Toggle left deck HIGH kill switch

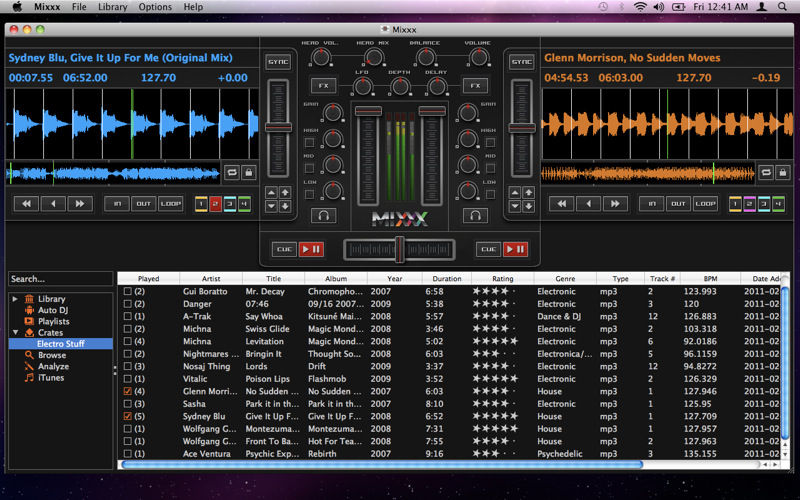(x=309, y=142)
